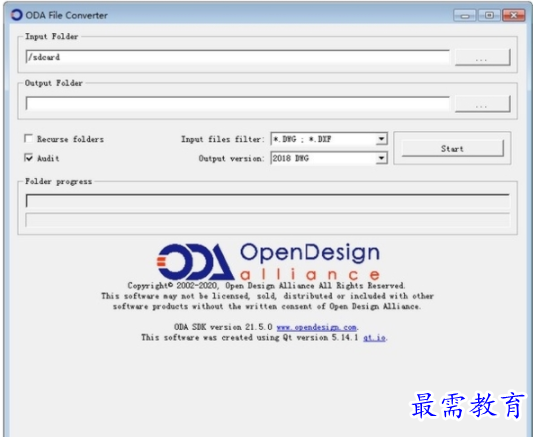Click the 'Output version:' label
The height and width of the screenshot is (437, 533).
[231, 158]
